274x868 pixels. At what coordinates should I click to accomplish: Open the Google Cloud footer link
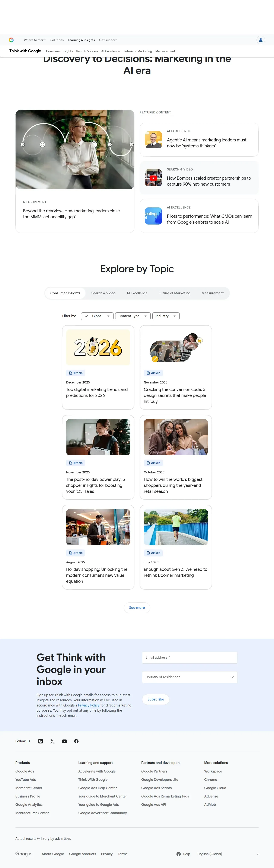pyautogui.click(x=215, y=788)
